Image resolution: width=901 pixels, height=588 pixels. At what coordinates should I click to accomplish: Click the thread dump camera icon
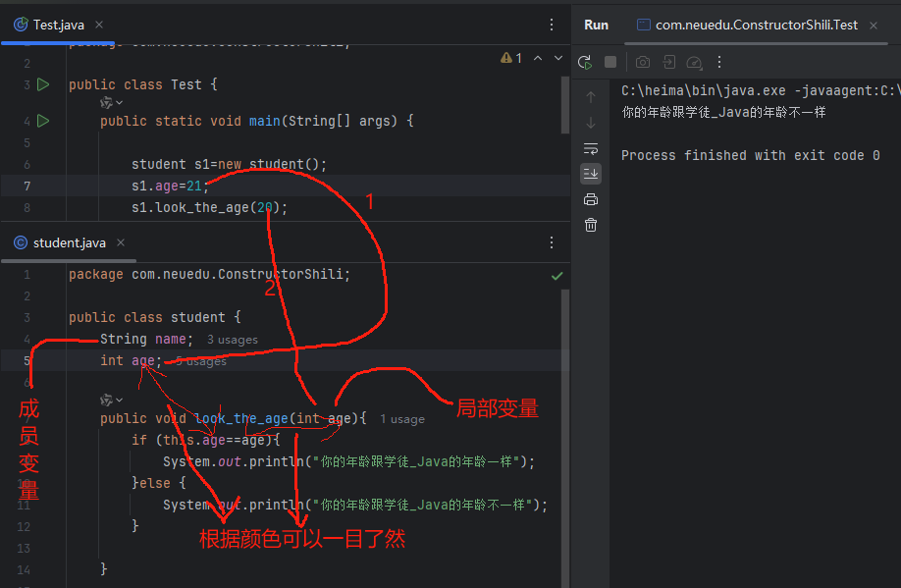[x=643, y=62]
